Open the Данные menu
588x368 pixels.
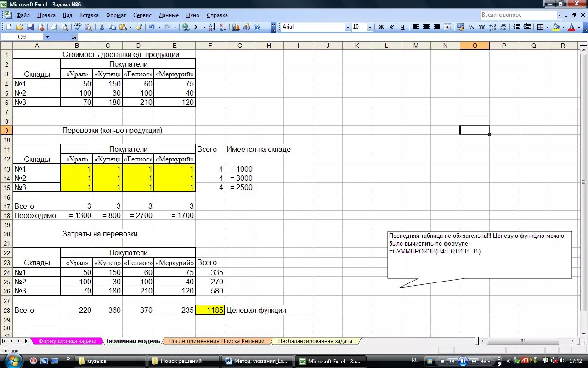pyautogui.click(x=169, y=15)
